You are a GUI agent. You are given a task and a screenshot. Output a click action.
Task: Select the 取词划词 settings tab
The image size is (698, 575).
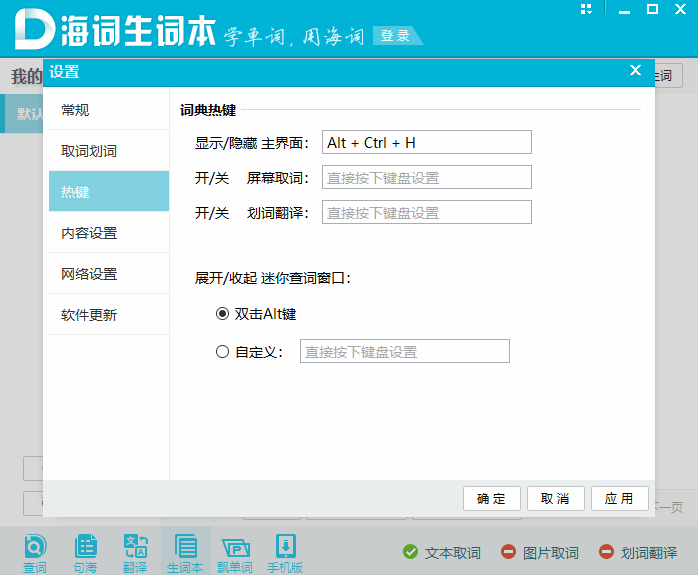[x=109, y=151]
